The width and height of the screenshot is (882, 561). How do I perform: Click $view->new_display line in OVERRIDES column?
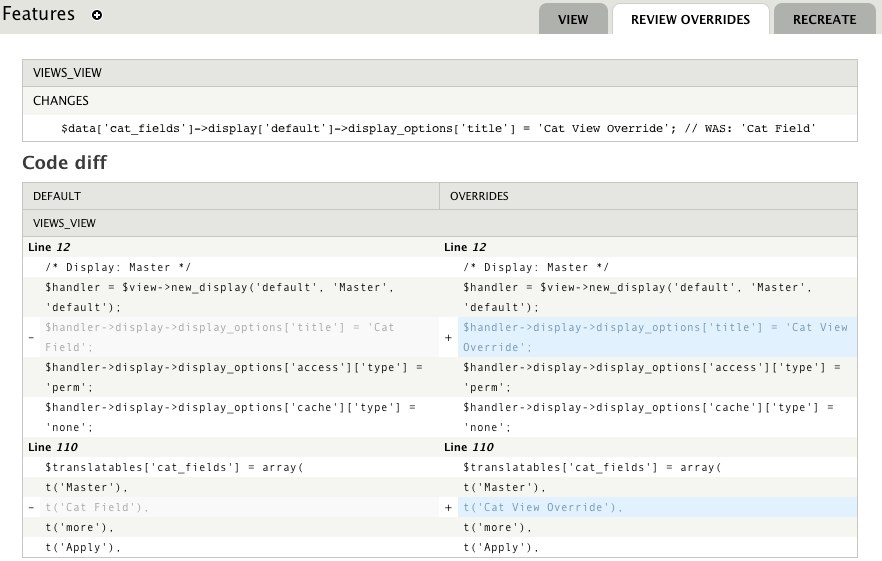click(x=637, y=297)
